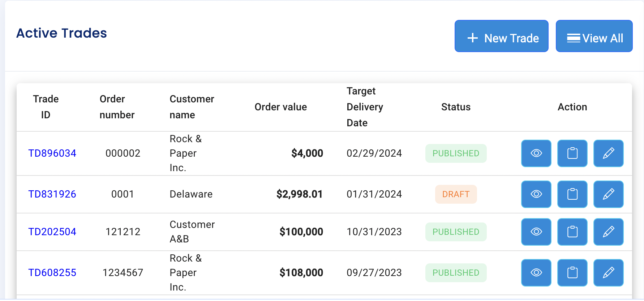
Task: Click the clipboard icon for Customer A&B trade
Action: click(572, 232)
